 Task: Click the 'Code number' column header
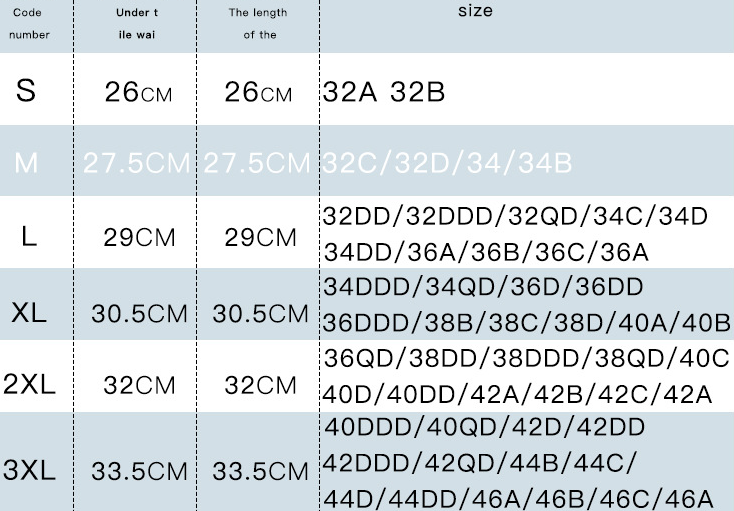(33, 24)
